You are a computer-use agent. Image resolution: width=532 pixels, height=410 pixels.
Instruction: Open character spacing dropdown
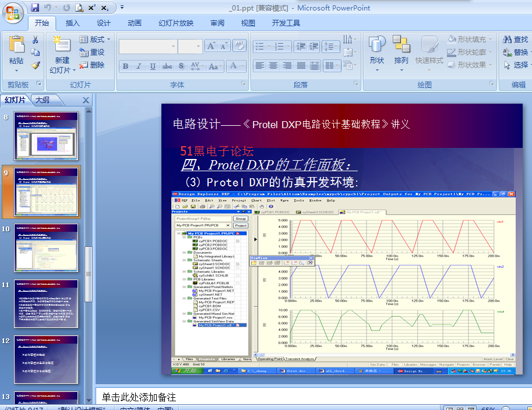[196, 66]
